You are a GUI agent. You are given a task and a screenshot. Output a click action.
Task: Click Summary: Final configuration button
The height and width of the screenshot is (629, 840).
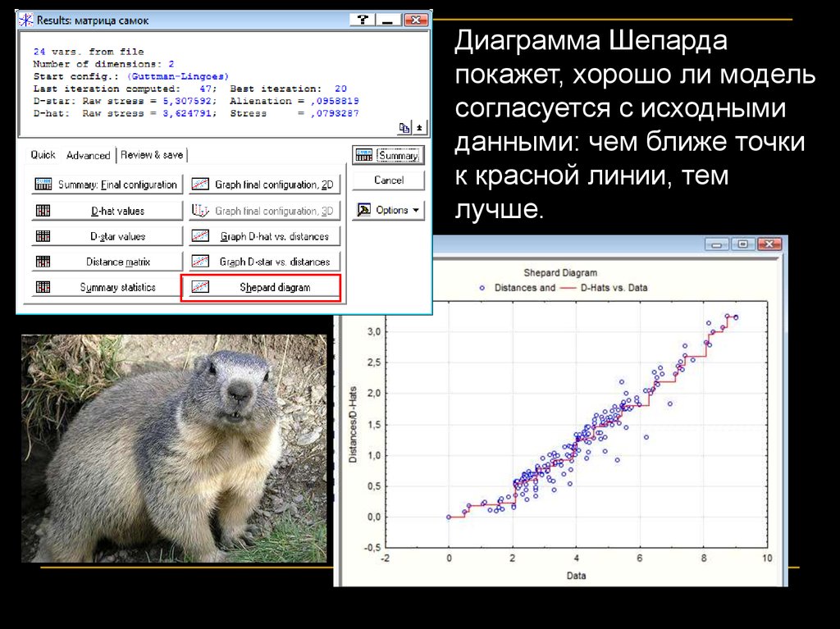[x=107, y=185]
